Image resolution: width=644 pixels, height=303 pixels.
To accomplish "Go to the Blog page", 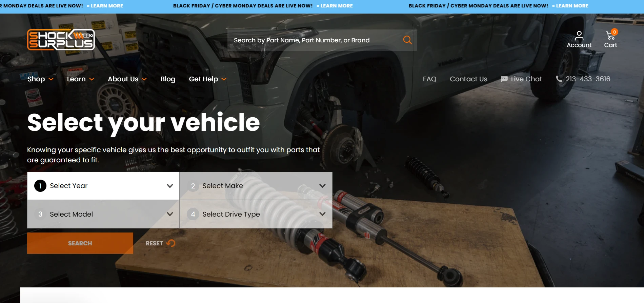I will (168, 79).
